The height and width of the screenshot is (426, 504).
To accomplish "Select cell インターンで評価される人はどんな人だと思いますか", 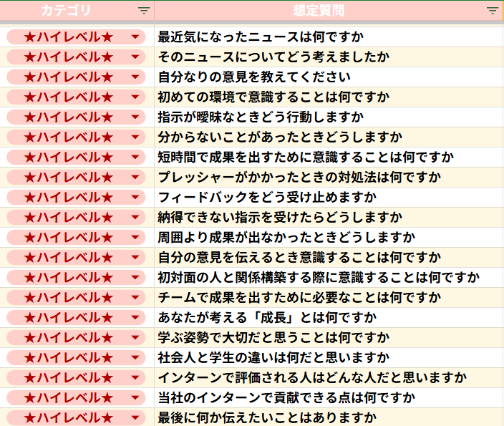I will [x=329, y=378].
